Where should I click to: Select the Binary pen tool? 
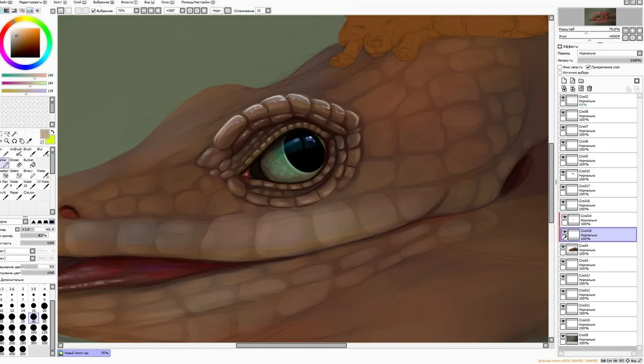(x=28, y=174)
